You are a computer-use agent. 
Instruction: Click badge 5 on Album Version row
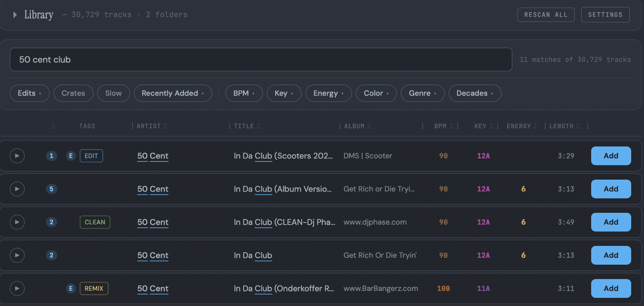tap(51, 189)
